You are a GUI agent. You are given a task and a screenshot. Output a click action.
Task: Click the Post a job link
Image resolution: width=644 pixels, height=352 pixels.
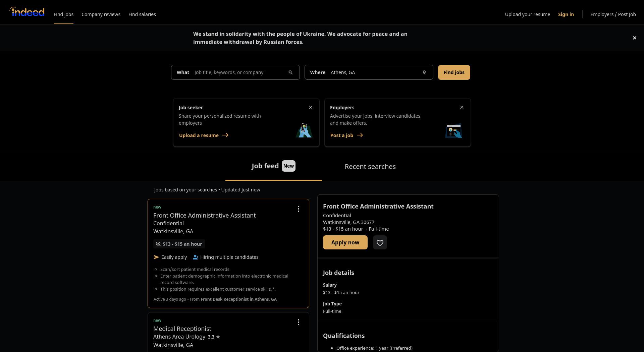pyautogui.click(x=346, y=135)
